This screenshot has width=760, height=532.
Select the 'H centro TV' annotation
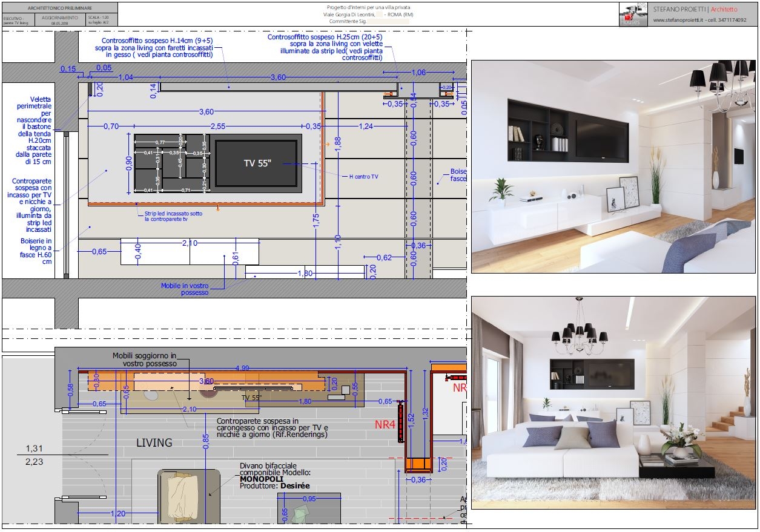[363, 177]
